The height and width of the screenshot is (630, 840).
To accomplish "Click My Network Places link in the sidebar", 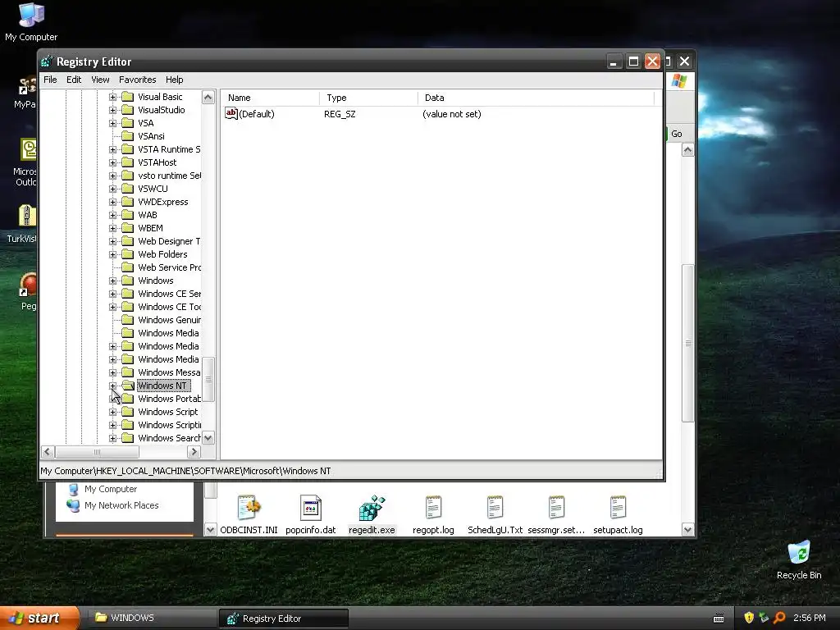I will [121, 505].
